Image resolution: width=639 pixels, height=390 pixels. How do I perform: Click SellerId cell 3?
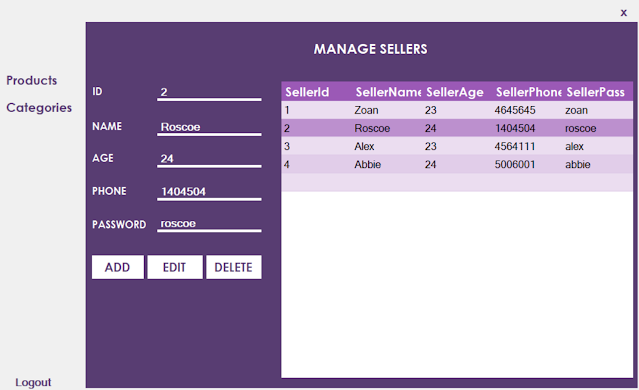pos(317,146)
